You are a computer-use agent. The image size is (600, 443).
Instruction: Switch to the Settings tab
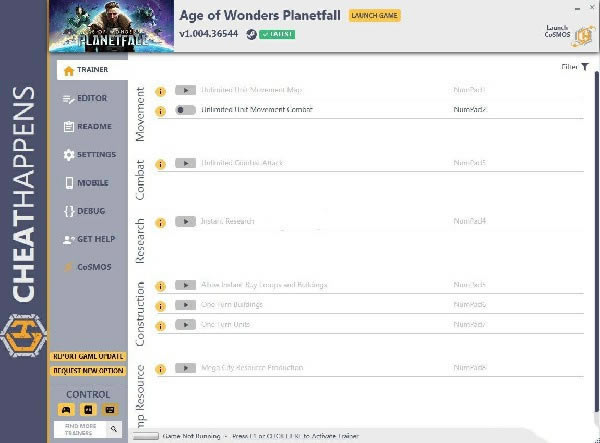pyautogui.click(x=90, y=155)
